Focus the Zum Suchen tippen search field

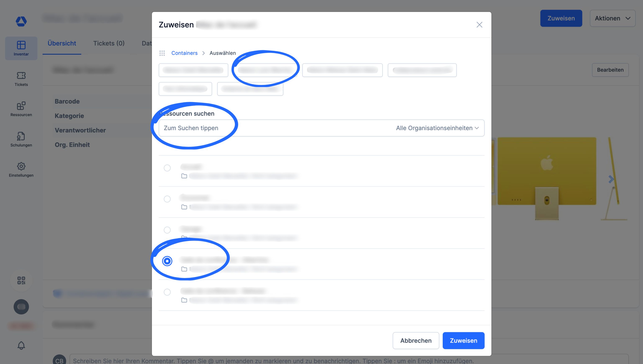(275, 128)
